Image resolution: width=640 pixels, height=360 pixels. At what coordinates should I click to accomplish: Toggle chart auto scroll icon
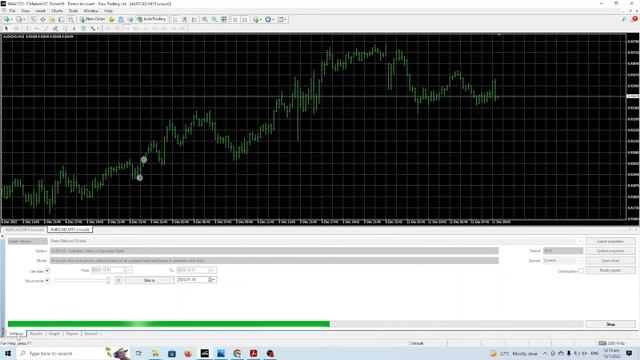(x=236, y=19)
